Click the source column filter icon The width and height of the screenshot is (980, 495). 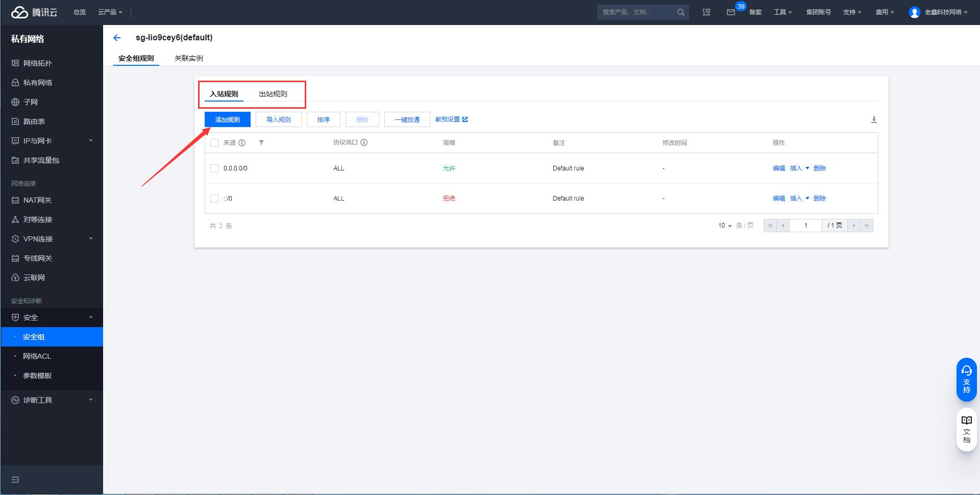pyautogui.click(x=261, y=143)
